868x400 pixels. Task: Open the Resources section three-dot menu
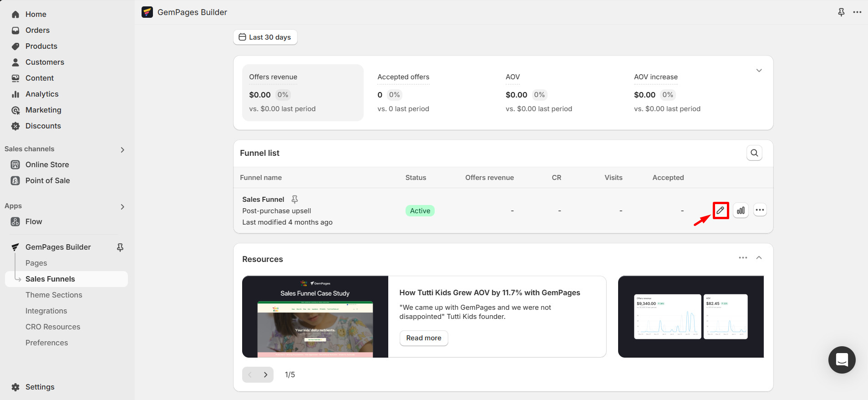743,258
